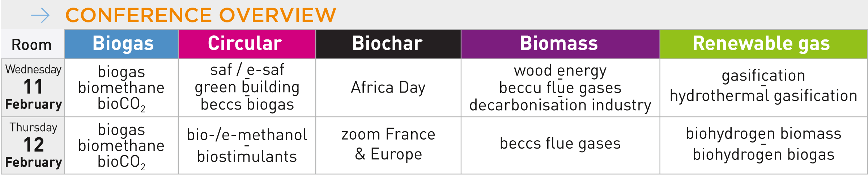This screenshot has width=868, height=175.
Task: Click the blue arrow icon beside the title
Action: point(40,16)
